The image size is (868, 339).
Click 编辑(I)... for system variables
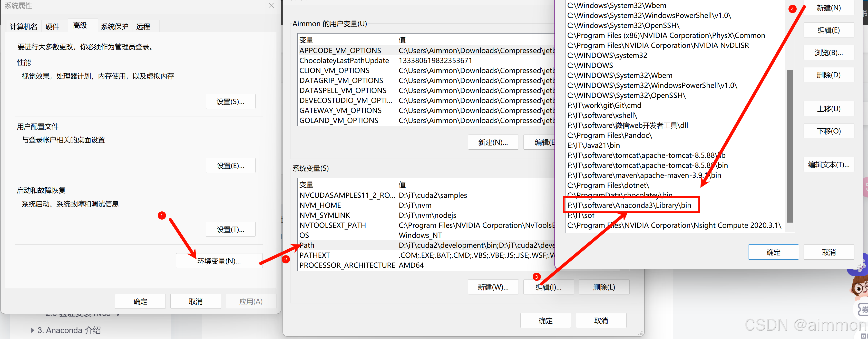tap(549, 287)
